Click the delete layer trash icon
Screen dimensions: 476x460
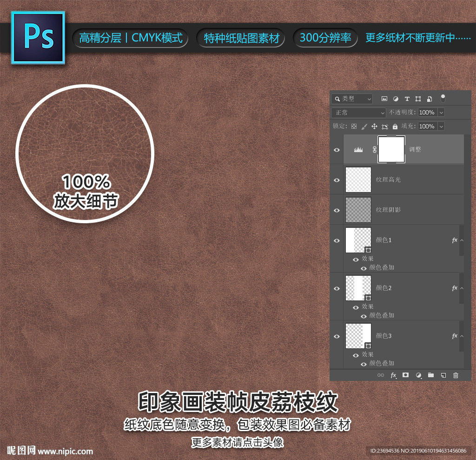click(x=456, y=375)
